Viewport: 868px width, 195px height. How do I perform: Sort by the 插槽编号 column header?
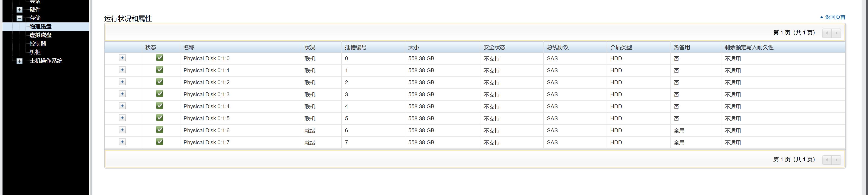pyautogui.click(x=356, y=47)
